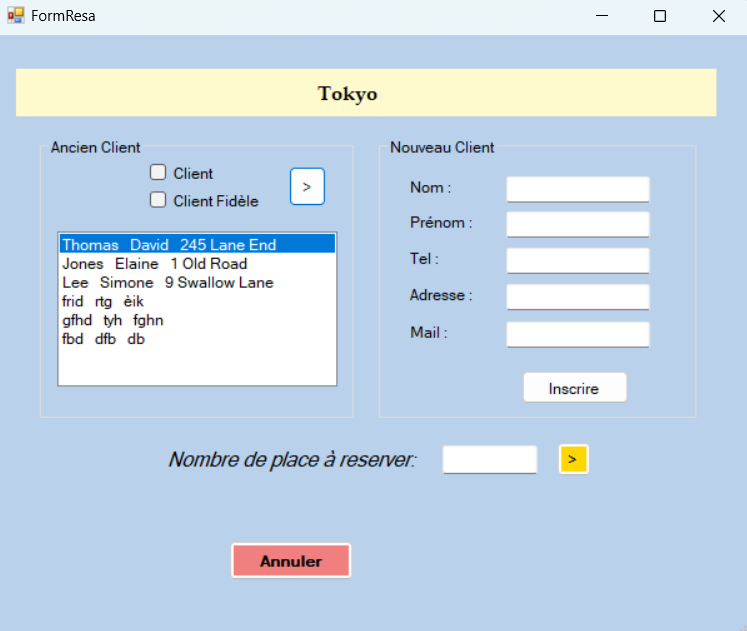Viewport: 747px width, 631px height.
Task: Click the yellow arrow confirm button
Action: pyautogui.click(x=573, y=459)
